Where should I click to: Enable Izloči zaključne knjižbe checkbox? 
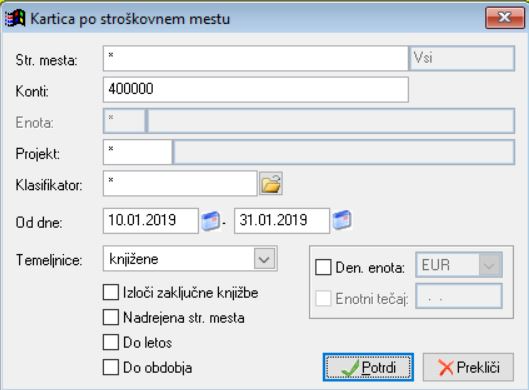[111, 292]
